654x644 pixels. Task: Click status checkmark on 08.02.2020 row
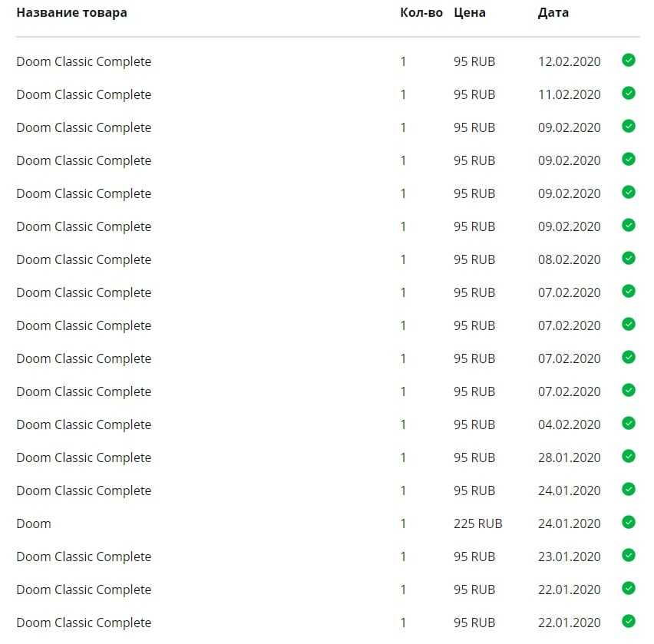click(x=628, y=259)
